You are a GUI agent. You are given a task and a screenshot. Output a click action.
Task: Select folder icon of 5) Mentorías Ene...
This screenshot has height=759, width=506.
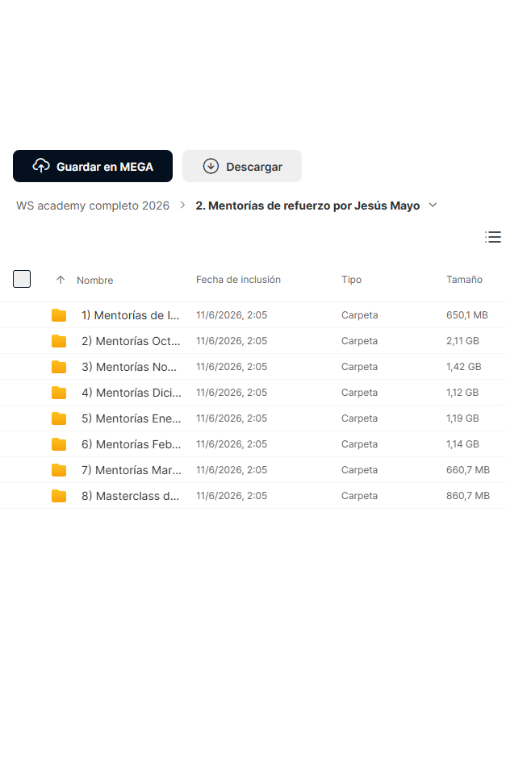(x=59, y=418)
